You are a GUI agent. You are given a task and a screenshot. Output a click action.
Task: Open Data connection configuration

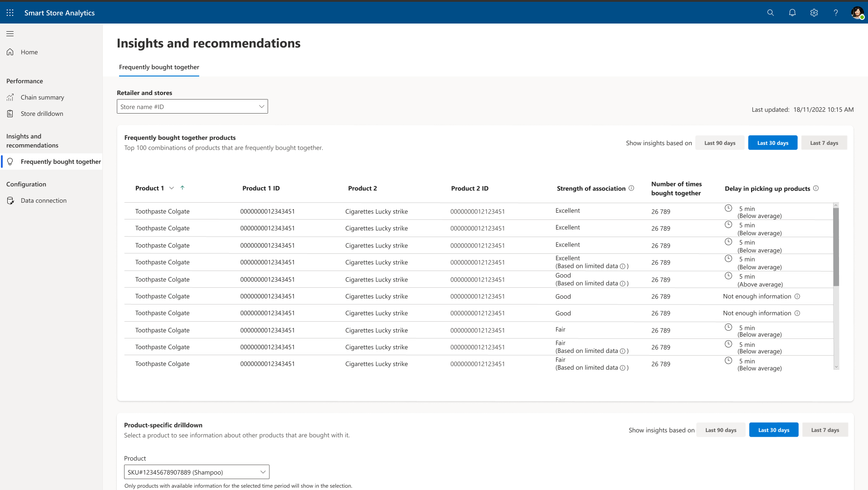click(x=43, y=200)
